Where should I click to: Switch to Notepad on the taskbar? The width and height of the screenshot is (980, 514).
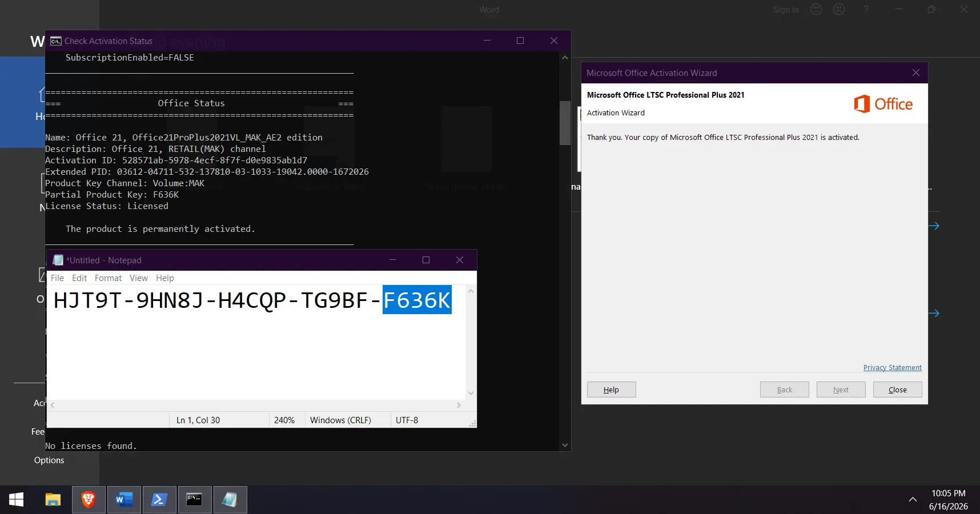pyautogui.click(x=230, y=500)
